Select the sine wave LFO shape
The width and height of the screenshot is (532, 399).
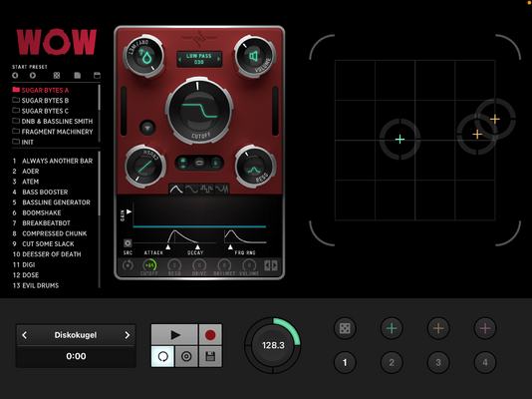pos(191,190)
